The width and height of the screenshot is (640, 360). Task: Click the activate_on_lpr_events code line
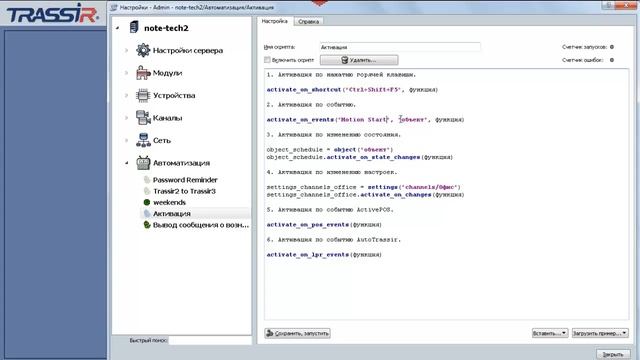tap(324, 255)
